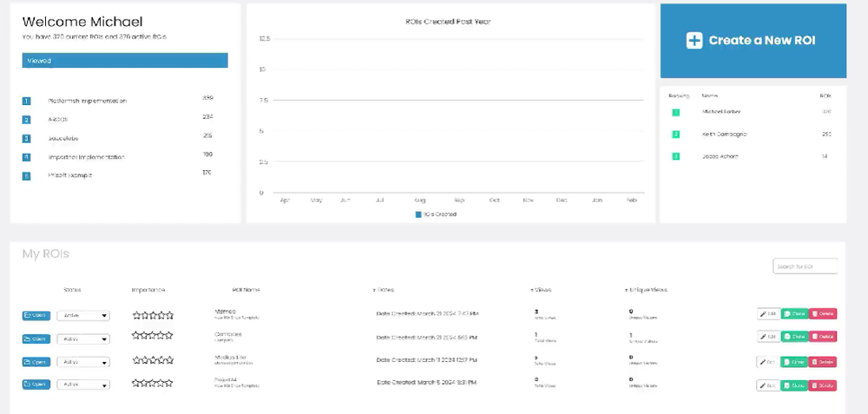Screen dimensions: 868x414
Task: Delete the Compass ROI
Action: (x=823, y=337)
